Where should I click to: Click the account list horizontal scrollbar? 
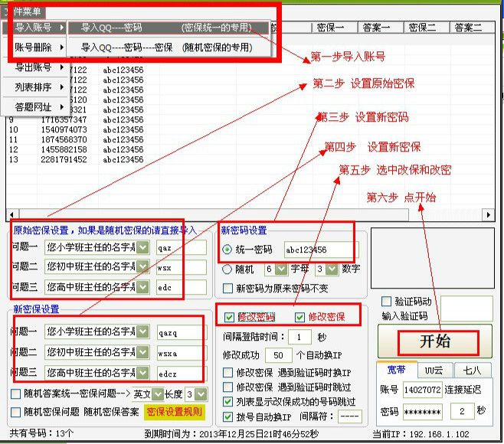245,214
